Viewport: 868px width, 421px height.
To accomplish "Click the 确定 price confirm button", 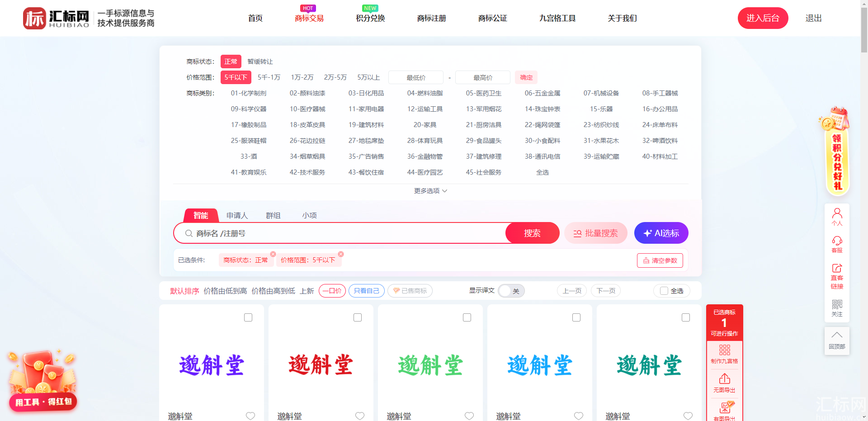I will click(x=526, y=77).
